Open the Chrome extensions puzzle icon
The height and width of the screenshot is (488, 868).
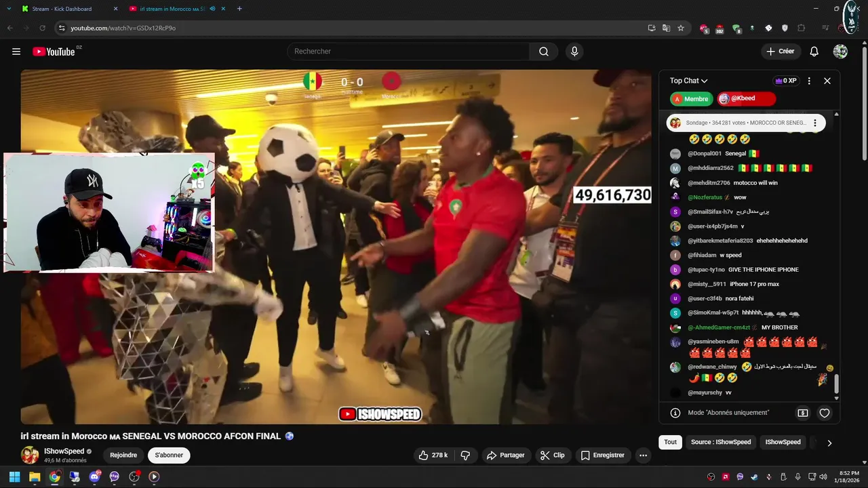(x=802, y=28)
